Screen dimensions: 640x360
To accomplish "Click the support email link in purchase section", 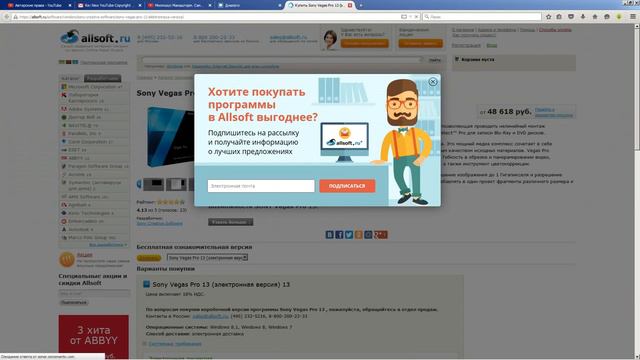I will [210, 316].
